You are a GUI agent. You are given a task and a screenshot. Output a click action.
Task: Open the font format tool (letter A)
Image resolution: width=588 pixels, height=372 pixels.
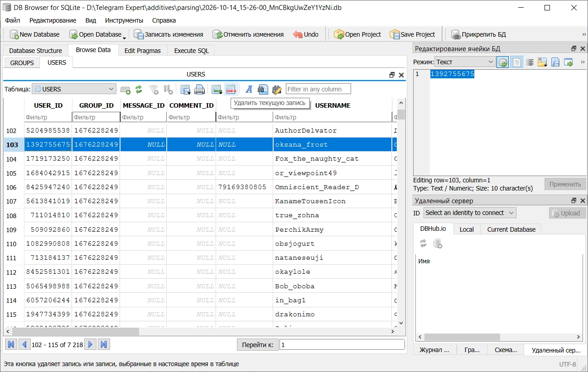tap(249, 90)
